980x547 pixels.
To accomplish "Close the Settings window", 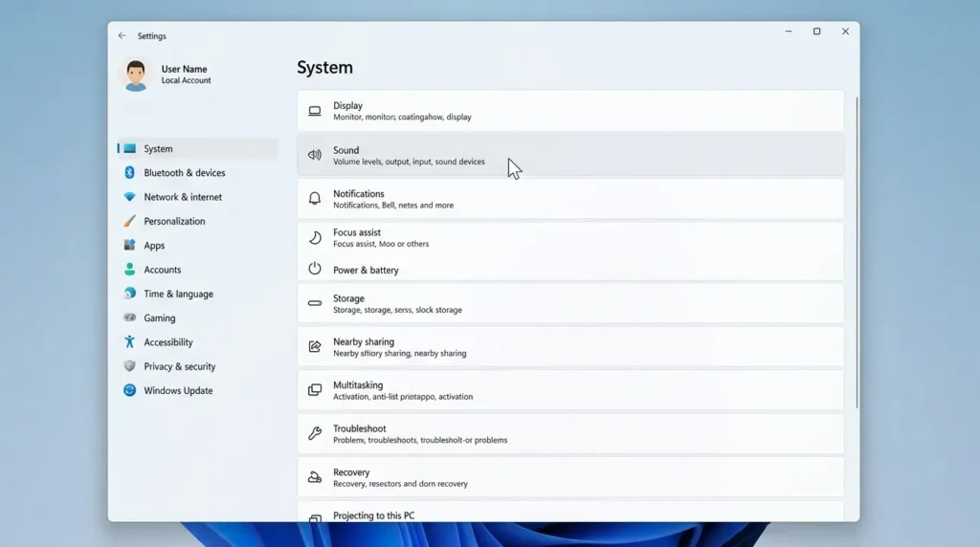I will coord(845,32).
